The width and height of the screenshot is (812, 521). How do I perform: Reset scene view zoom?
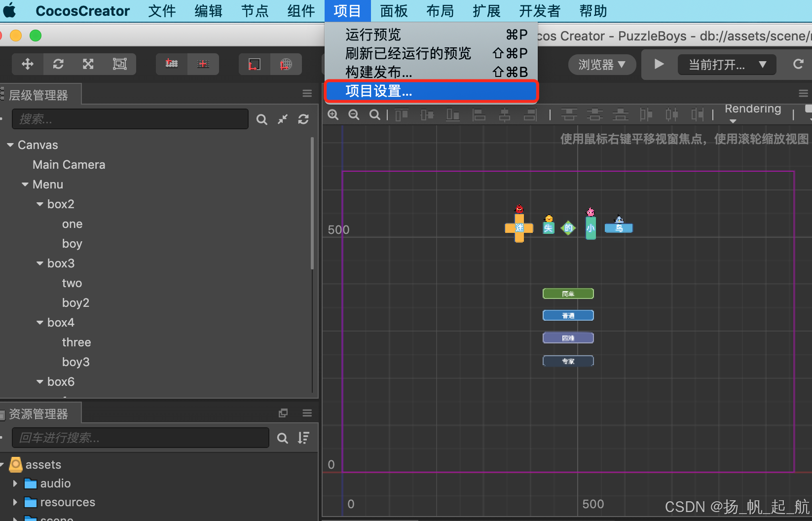click(375, 115)
